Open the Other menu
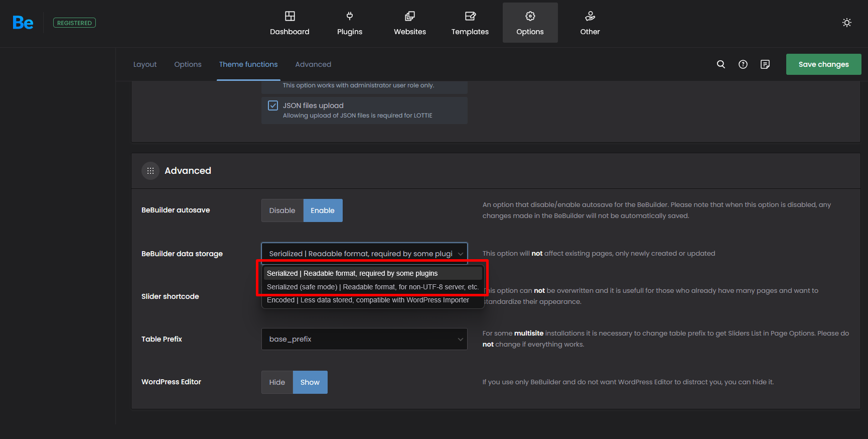The image size is (868, 439). [590, 23]
